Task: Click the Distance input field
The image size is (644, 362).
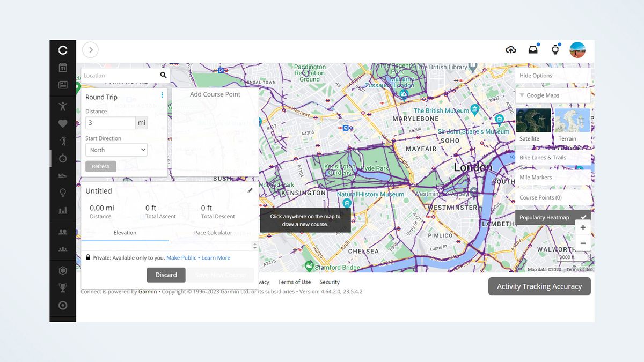Action: 110,122
